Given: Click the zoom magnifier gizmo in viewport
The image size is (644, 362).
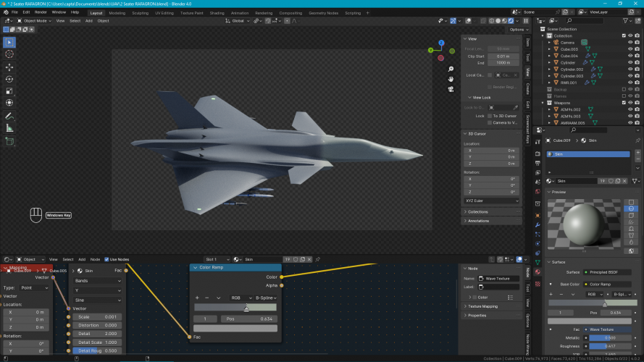Looking at the screenshot, I should pos(451,69).
